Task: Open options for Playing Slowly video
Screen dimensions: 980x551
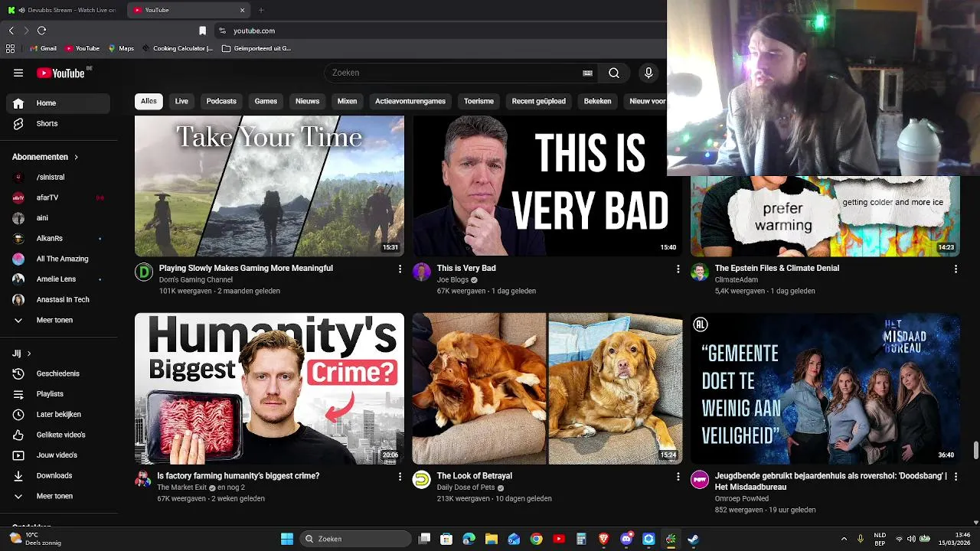Action: click(400, 269)
